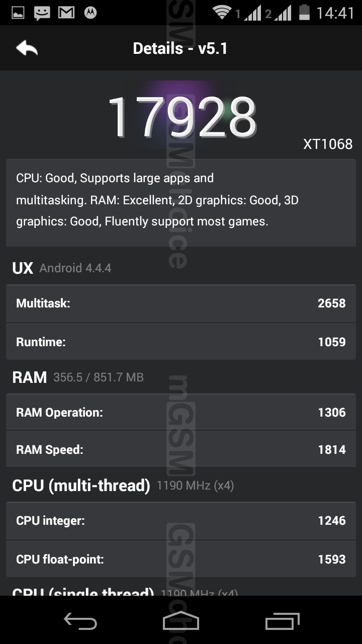The image size is (362, 644).
Task: Open the recent apps navigation button
Action: [x=282, y=622]
